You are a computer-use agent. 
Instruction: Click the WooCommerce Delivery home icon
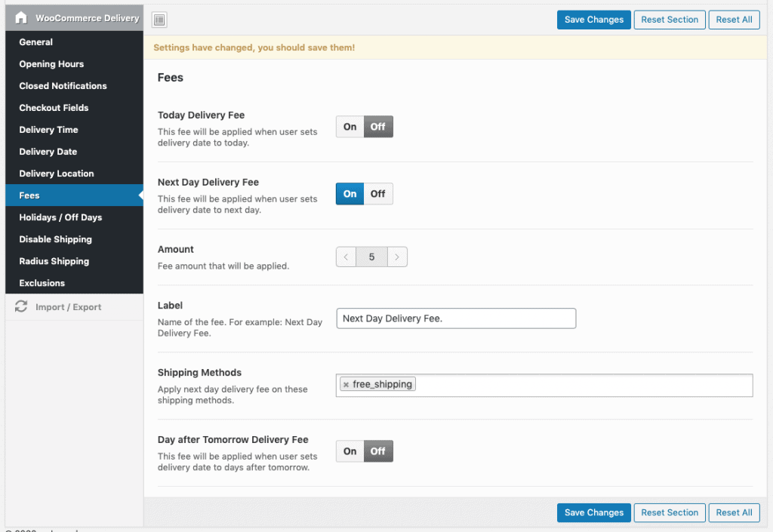pyautogui.click(x=21, y=18)
